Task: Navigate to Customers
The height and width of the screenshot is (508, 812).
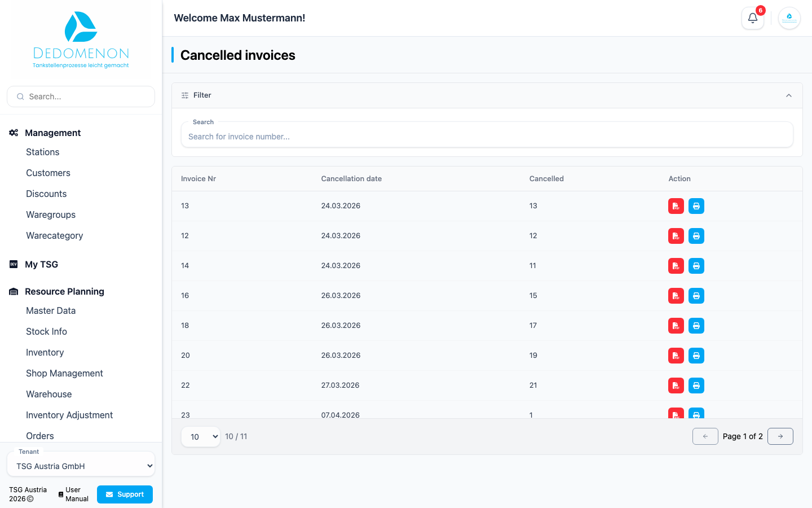Action: 48,173
